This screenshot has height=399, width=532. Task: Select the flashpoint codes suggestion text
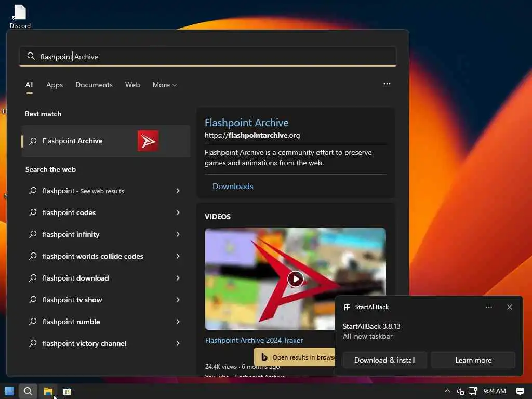[69, 212]
